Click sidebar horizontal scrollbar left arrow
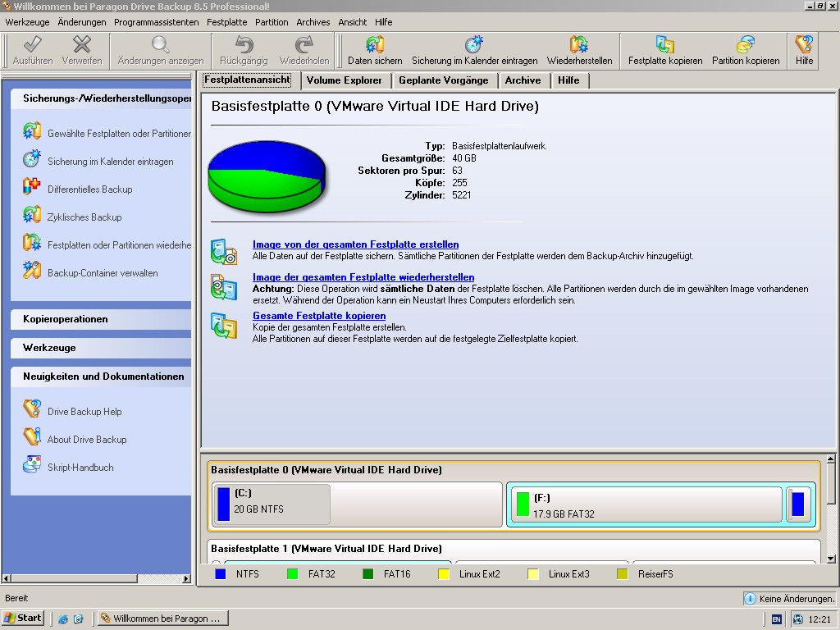The image size is (840, 630). click(x=7, y=578)
